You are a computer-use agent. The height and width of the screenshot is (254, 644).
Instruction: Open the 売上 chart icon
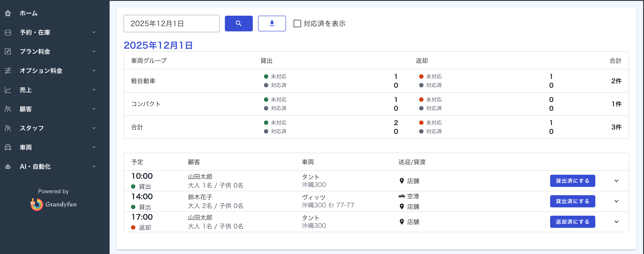click(x=8, y=90)
